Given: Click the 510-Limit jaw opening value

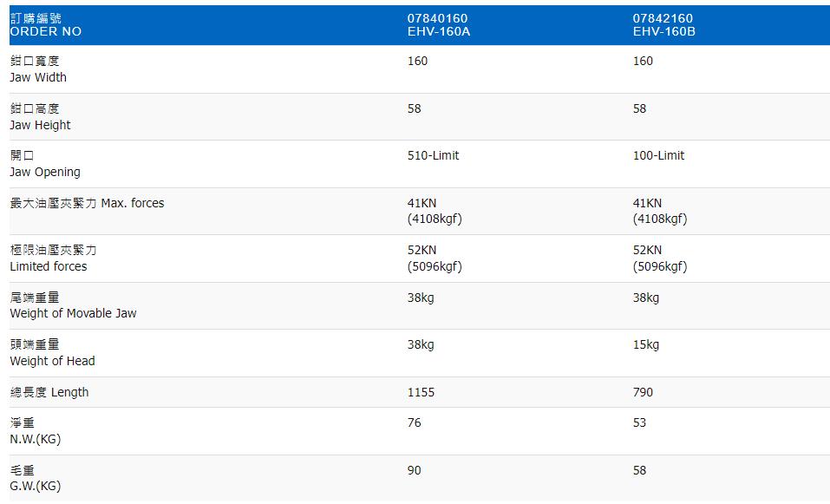Looking at the screenshot, I should click(433, 155).
